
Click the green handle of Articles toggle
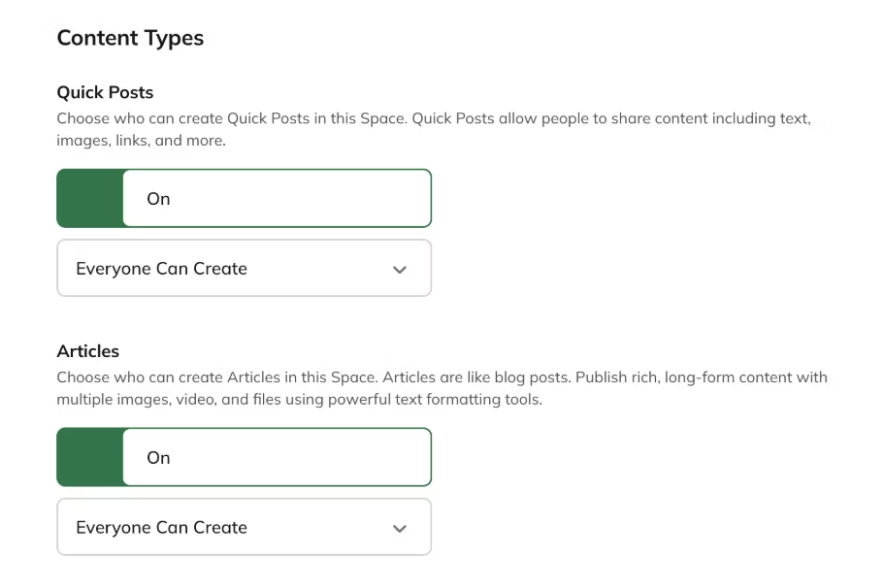(x=90, y=457)
